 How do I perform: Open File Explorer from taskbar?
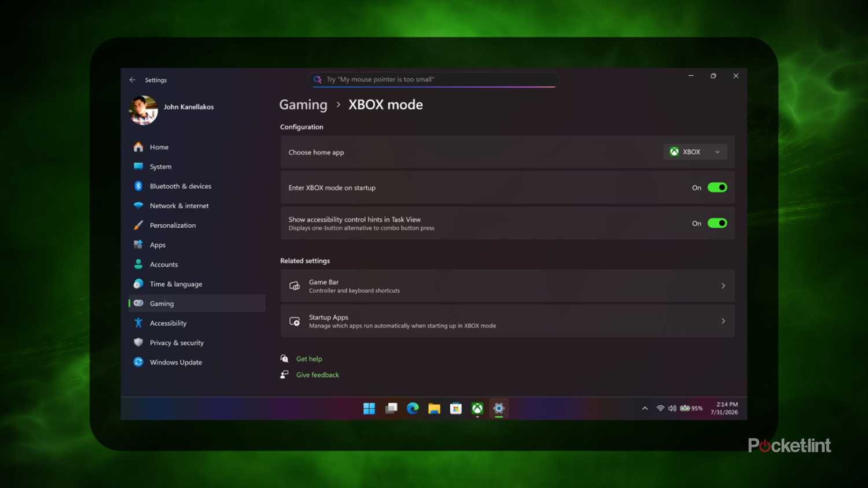click(x=434, y=409)
